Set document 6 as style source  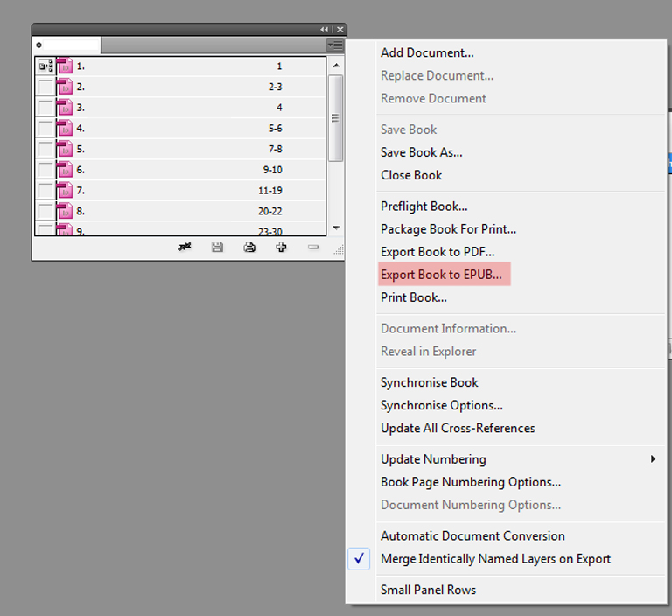click(45, 170)
